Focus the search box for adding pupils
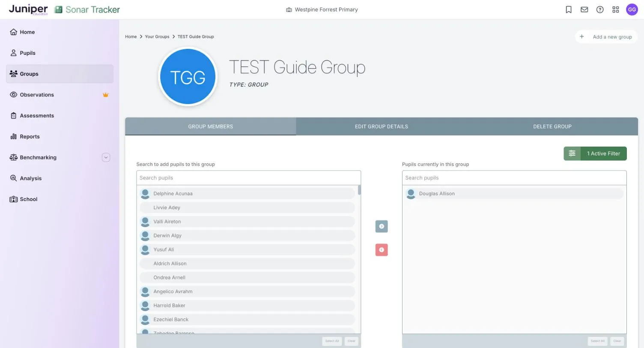 [248, 178]
